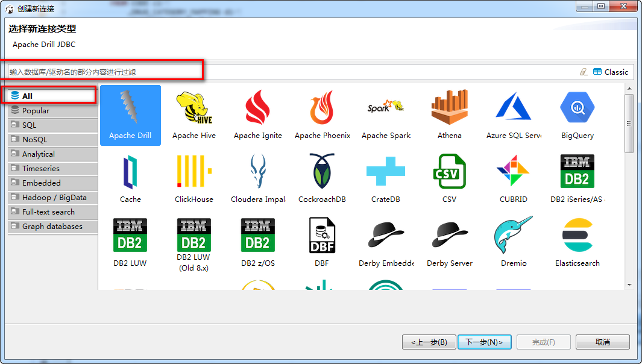Choose Derby Embedded database
The width and height of the screenshot is (642, 364).
point(386,243)
